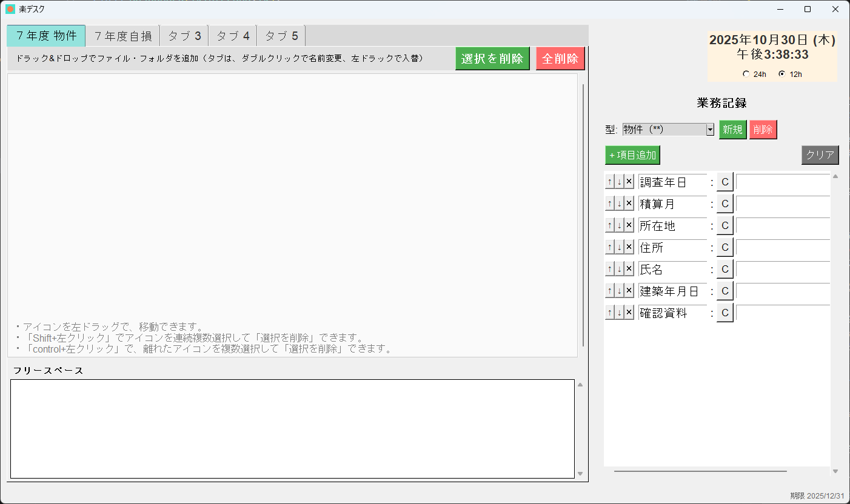The height and width of the screenshot is (504, 850).
Task: Move 調査年日 row down with arrow
Action: point(619,182)
